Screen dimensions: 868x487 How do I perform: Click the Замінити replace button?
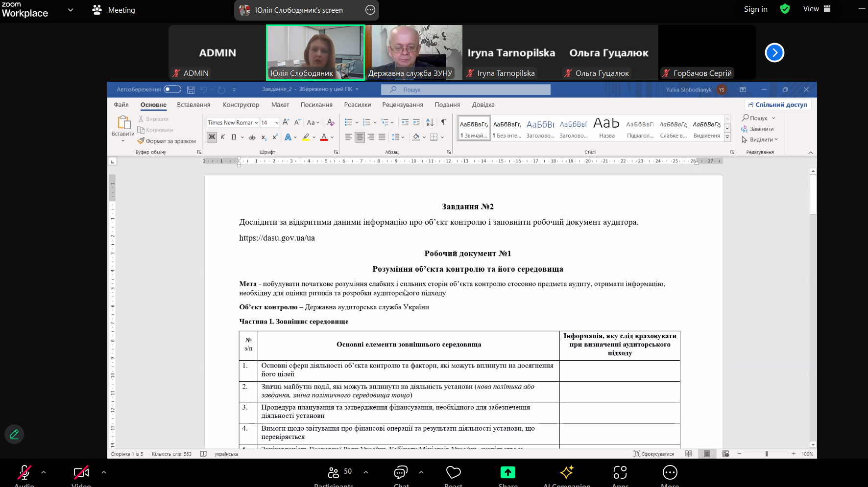click(x=758, y=129)
